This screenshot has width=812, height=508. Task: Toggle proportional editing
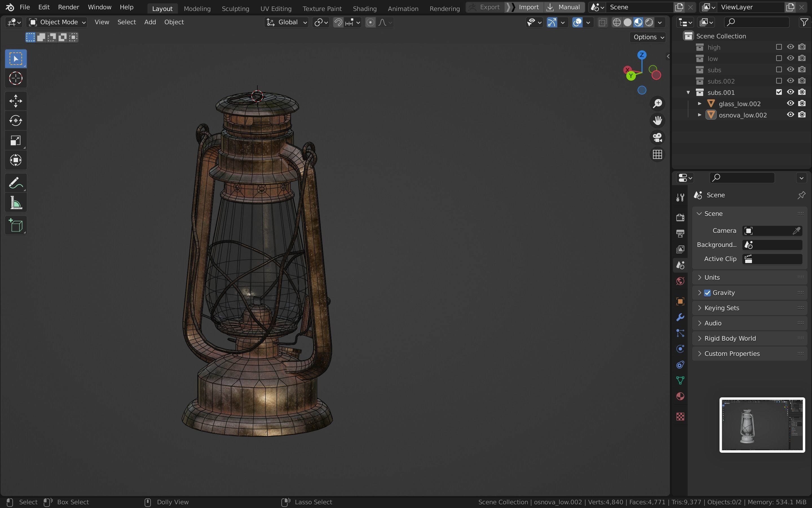370,22
